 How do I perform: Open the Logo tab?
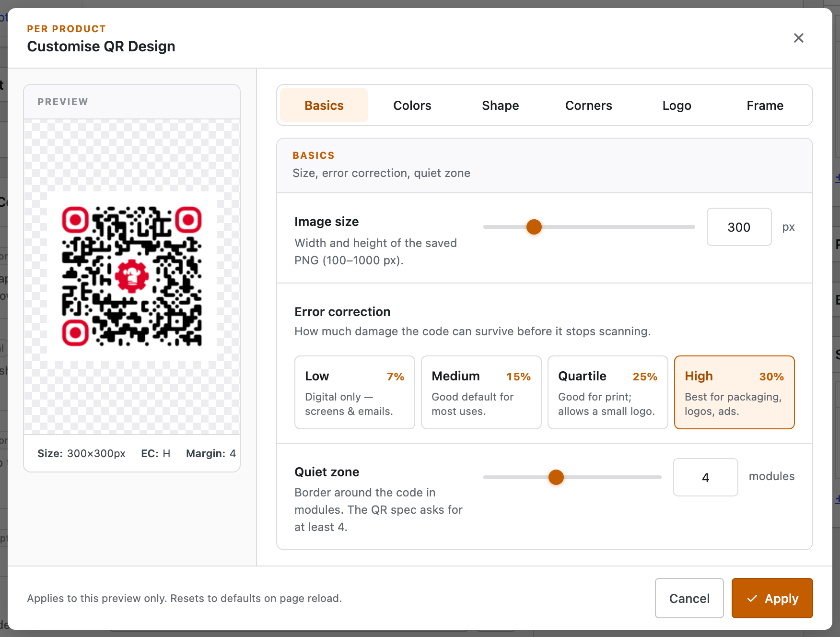(x=677, y=105)
